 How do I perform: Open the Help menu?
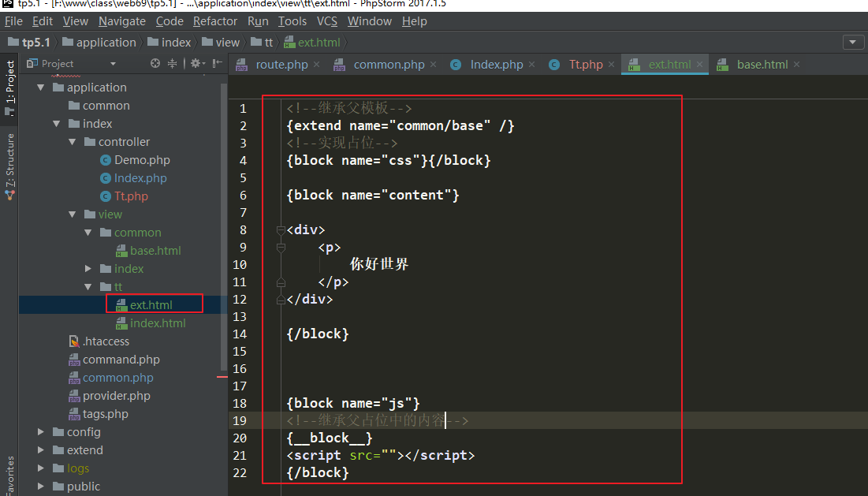point(414,21)
